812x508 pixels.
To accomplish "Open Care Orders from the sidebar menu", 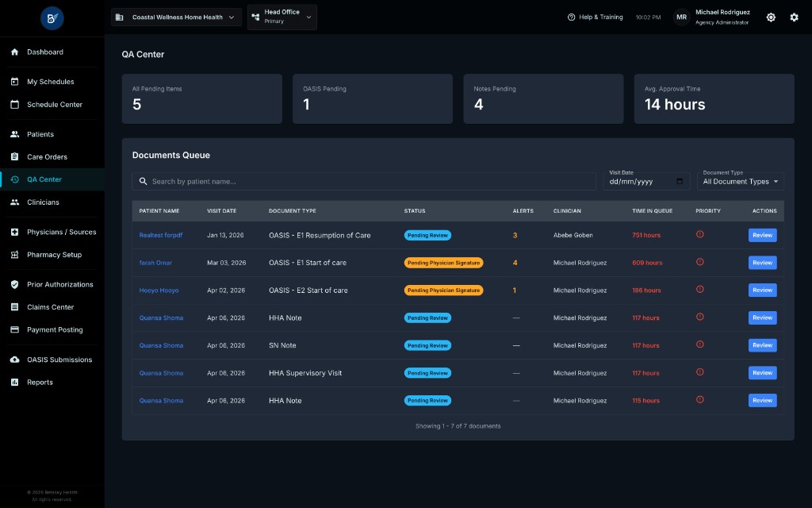I will (x=52, y=156).
